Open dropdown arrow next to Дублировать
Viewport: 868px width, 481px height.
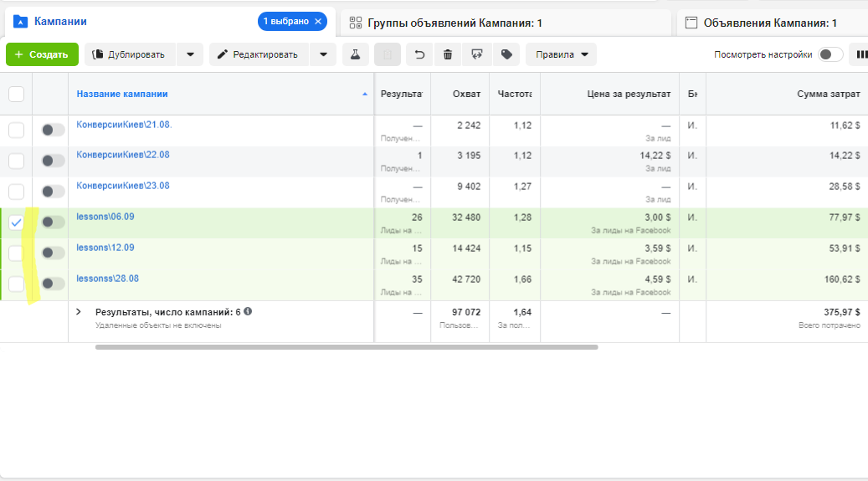point(190,54)
